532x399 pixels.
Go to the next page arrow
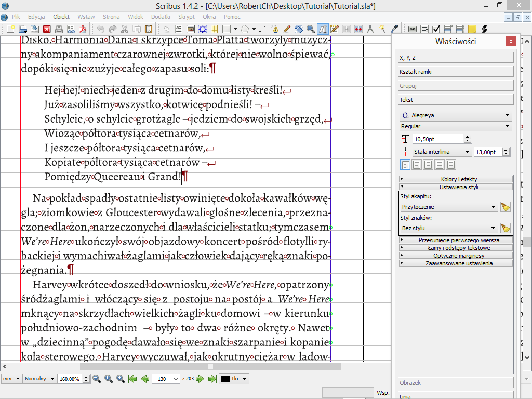tap(201, 379)
